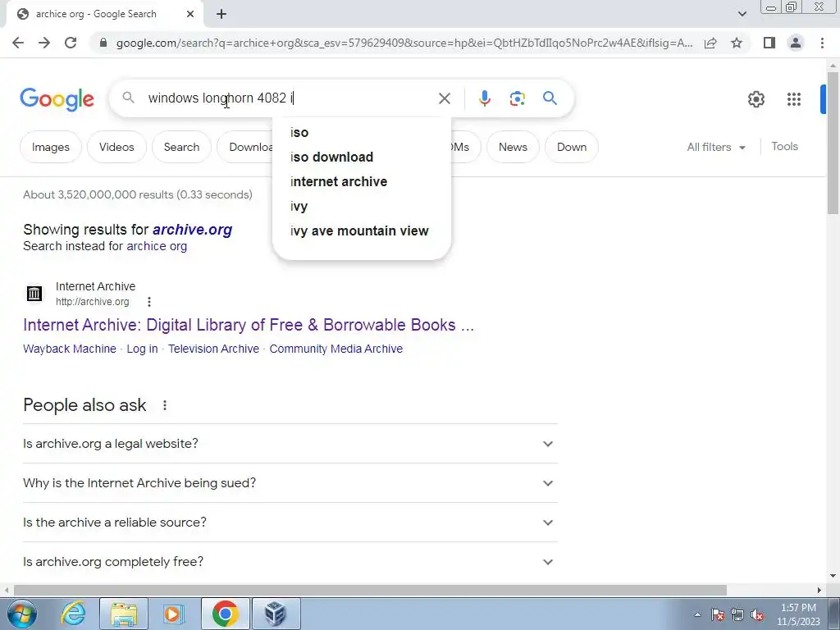Screen dimensions: 840x630
Task: Open the Wayback Machine sitelink
Action: click(70, 349)
